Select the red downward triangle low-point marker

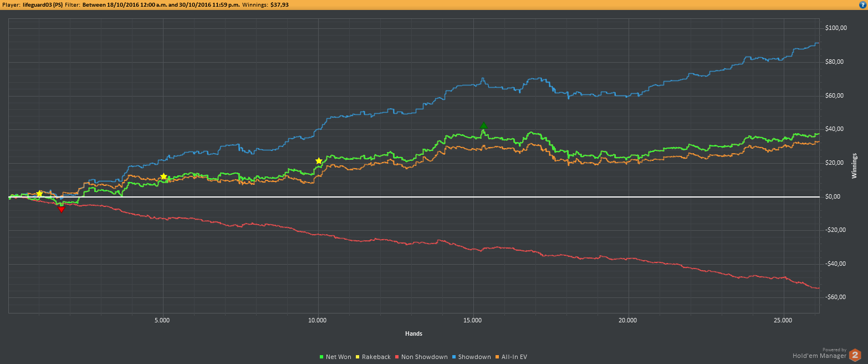coord(61,209)
